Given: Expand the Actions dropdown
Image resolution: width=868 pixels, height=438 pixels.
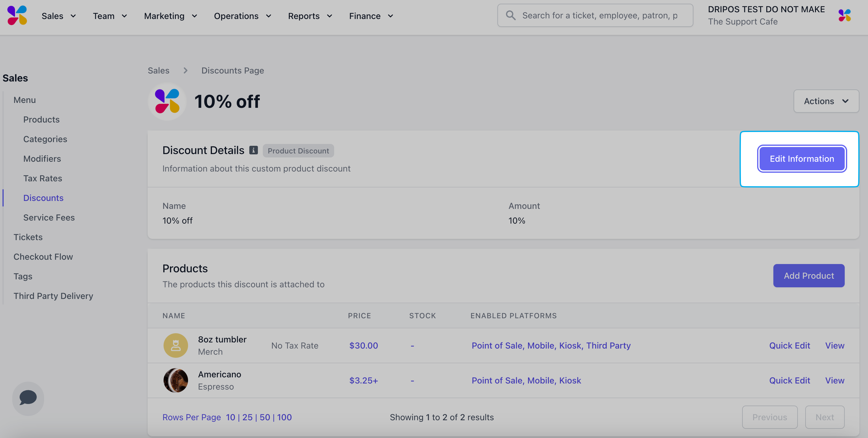Looking at the screenshot, I should point(826,101).
